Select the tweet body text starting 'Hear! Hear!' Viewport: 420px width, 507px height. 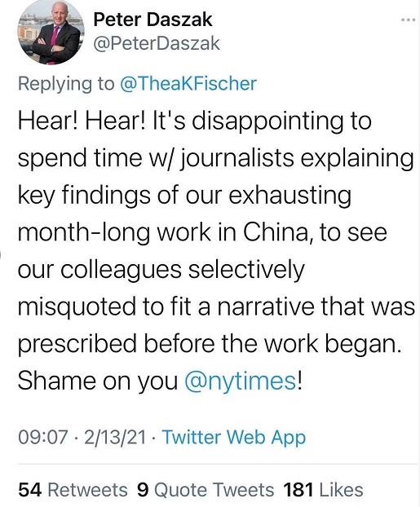(x=216, y=250)
